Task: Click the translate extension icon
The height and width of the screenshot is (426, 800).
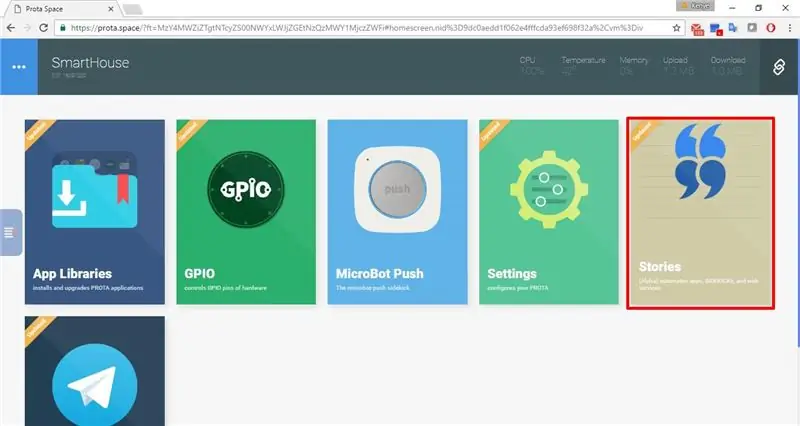Action: pyautogui.click(x=734, y=28)
